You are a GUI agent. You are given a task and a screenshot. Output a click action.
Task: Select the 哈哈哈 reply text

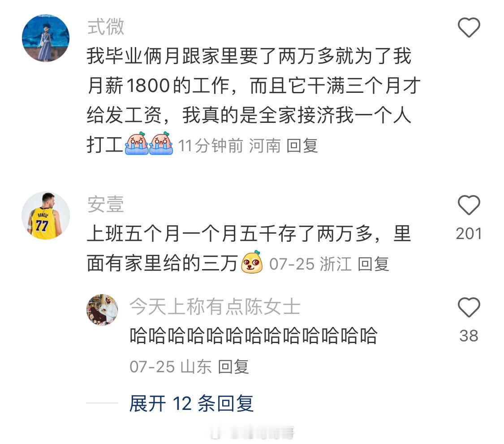click(x=253, y=335)
